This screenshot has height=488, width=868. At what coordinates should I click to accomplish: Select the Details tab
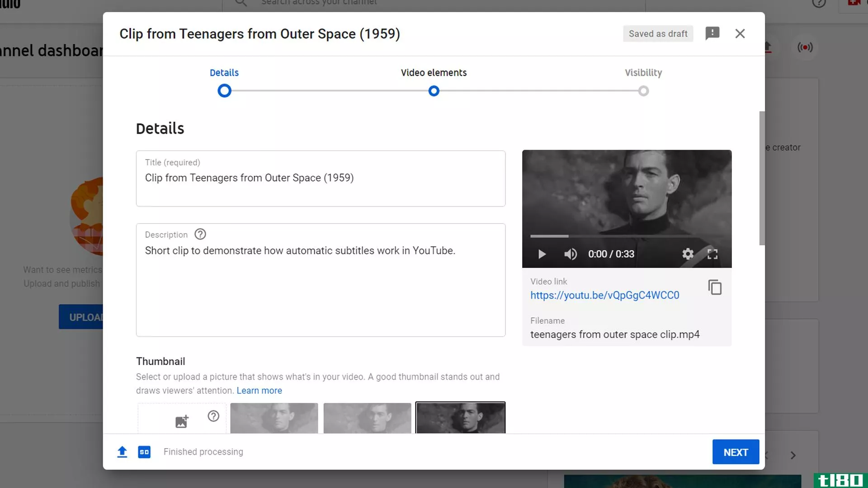click(224, 72)
